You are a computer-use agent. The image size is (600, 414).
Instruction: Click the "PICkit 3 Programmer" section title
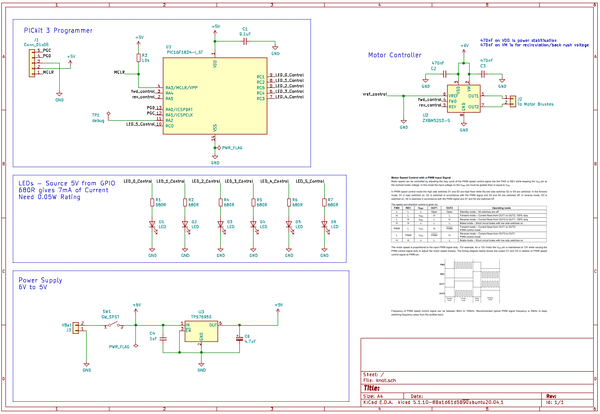(63, 31)
